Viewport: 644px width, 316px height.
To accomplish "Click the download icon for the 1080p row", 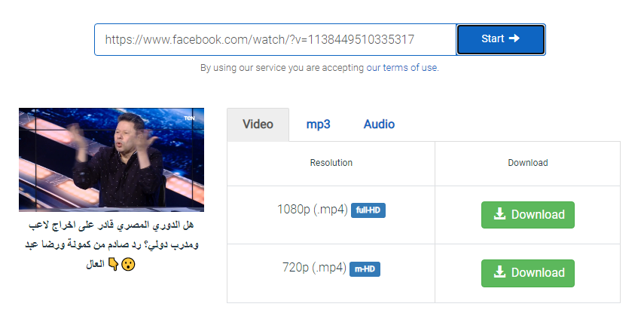I will pos(499,214).
